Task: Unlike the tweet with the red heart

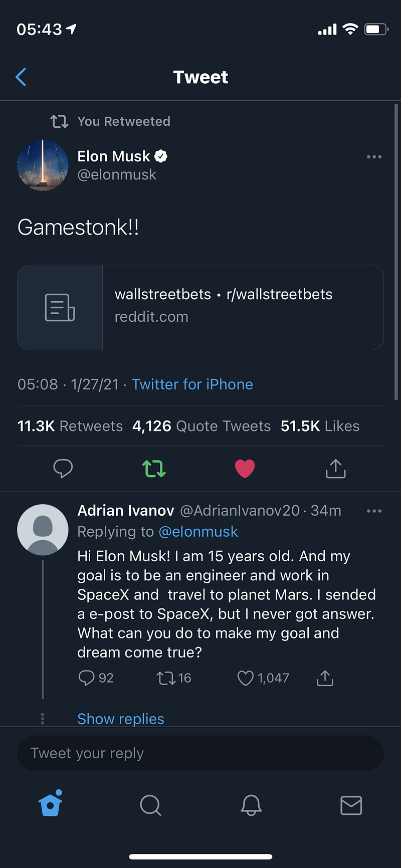Action: coord(245,469)
